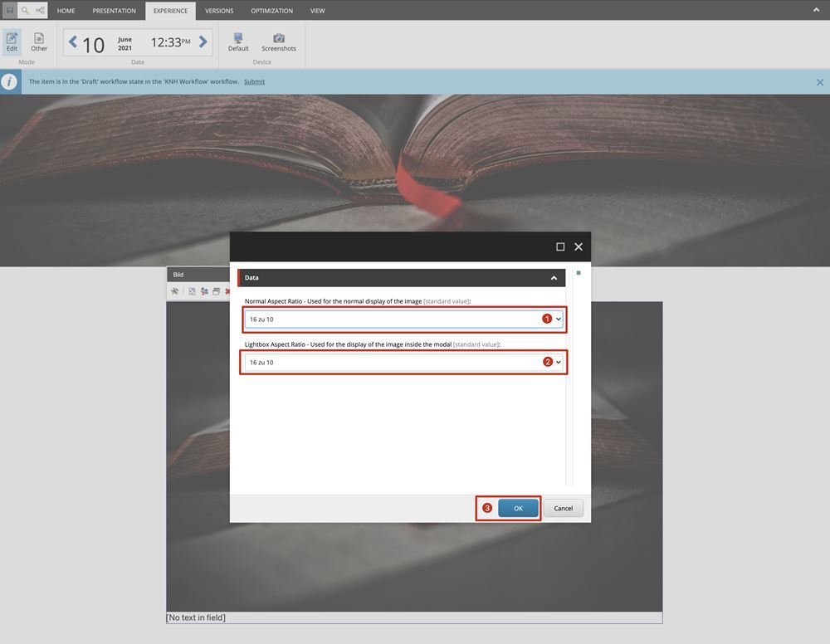Choose the Default device icon
The height and width of the screenshot is (644, 830).
pyautogui.click(x=238, y=41)
